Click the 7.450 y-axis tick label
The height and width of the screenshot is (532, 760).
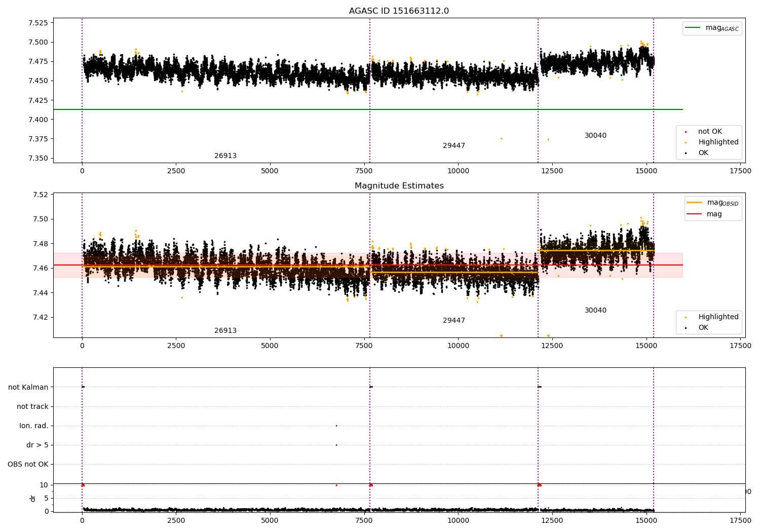(x=38, y=81)
